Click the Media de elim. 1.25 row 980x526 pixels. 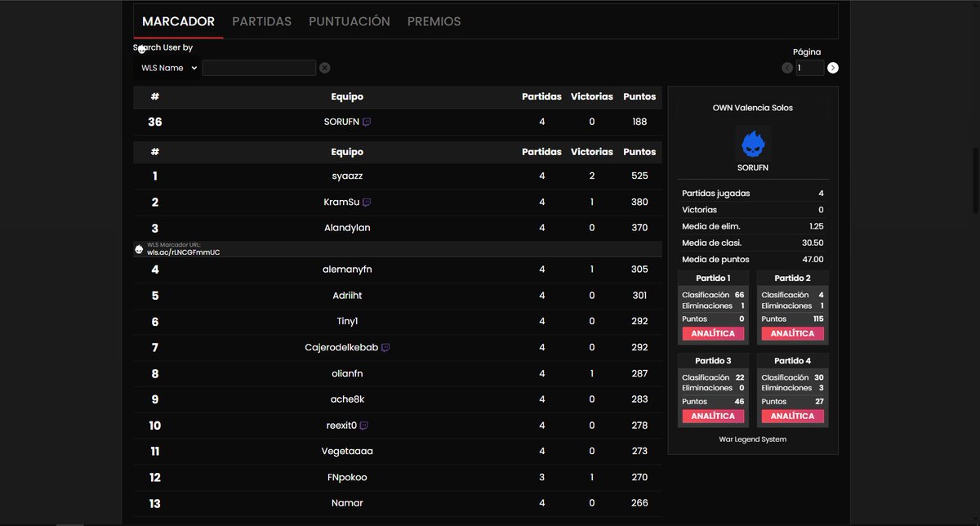(x=753, y=226)
